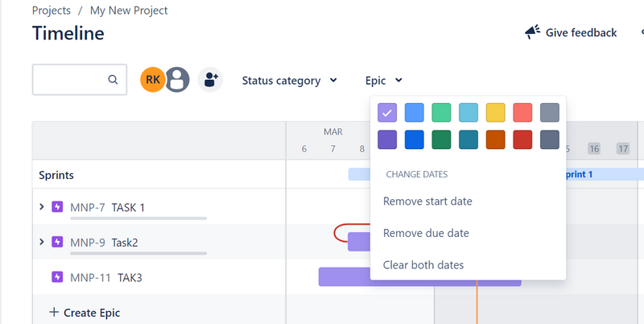Click the add people icon

click(210, 80)
